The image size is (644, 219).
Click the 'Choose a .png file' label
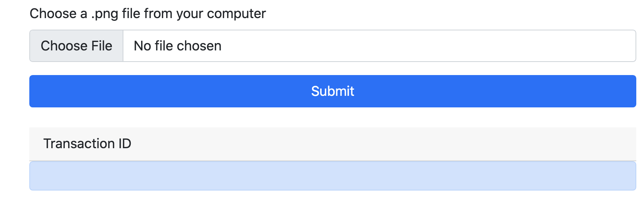point(148,13)
